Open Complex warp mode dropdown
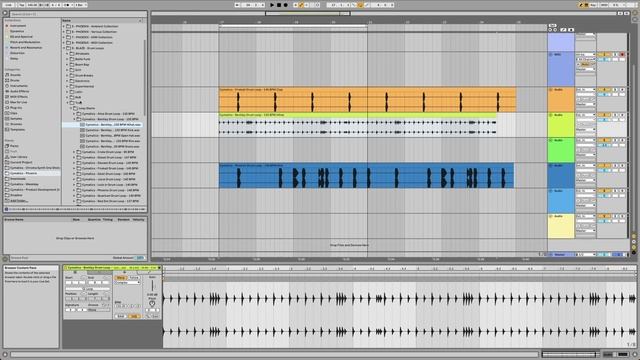This screenshot has width=640, height=360. pos(127,282)
